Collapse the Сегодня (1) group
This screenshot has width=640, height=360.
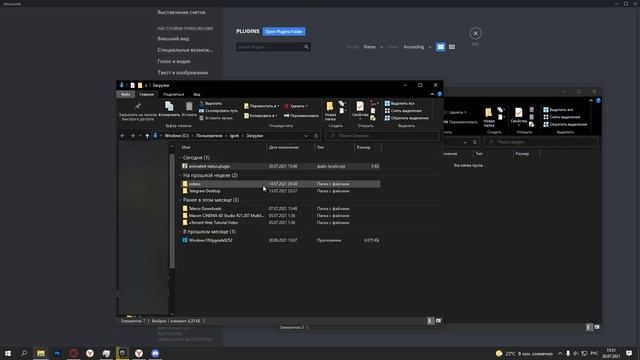click(x=196, y=158)
